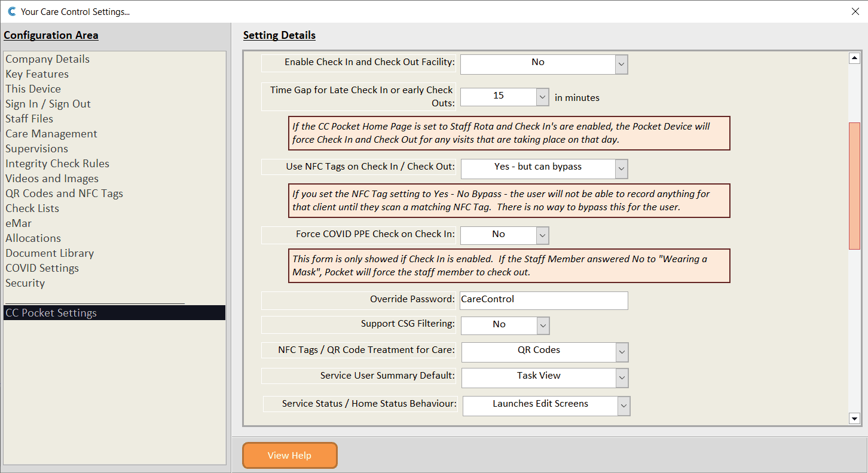This screenshot has height=473, width=868.
Task: Open Company Details configuration area
Action: (48, 59)
